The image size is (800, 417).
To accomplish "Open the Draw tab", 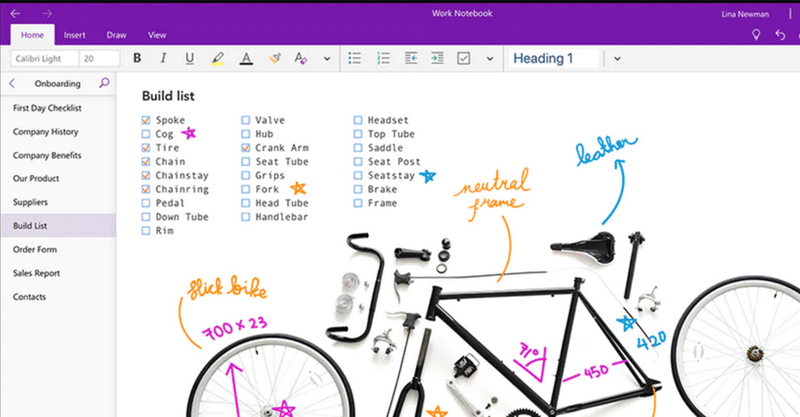I will tap(116, 35).
